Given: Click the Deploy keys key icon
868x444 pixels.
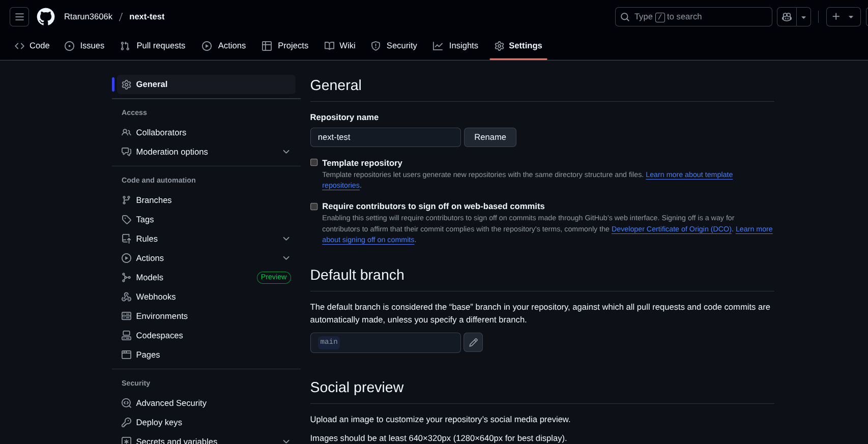Looking at the screenshot, I should click(126, 422).
